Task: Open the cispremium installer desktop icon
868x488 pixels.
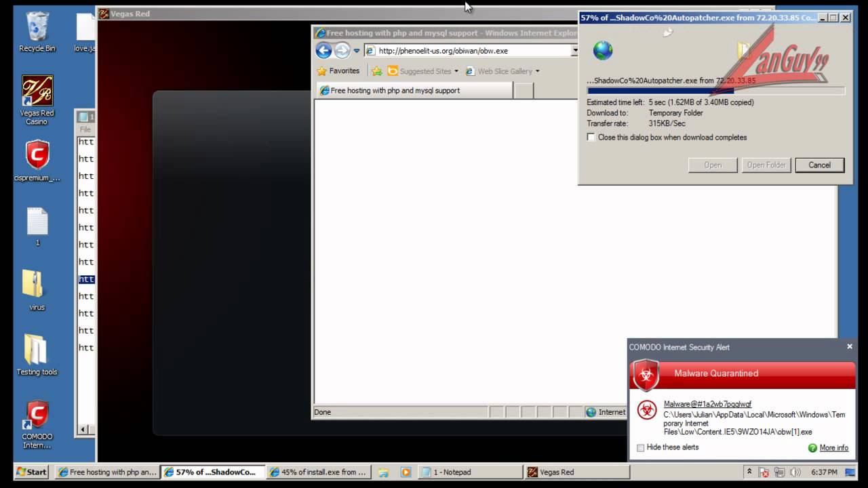Action: [x=37, y=161]
